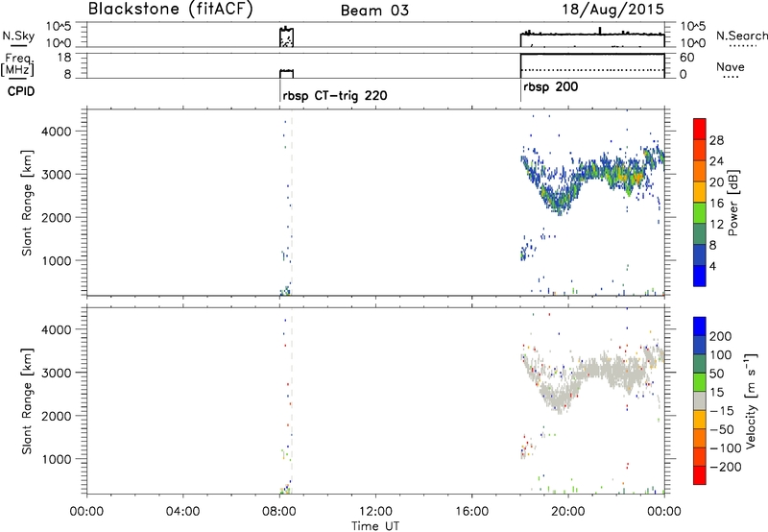
Task: Pick the gray -15 to 15 Velocity segment
Action: point(700,400)
